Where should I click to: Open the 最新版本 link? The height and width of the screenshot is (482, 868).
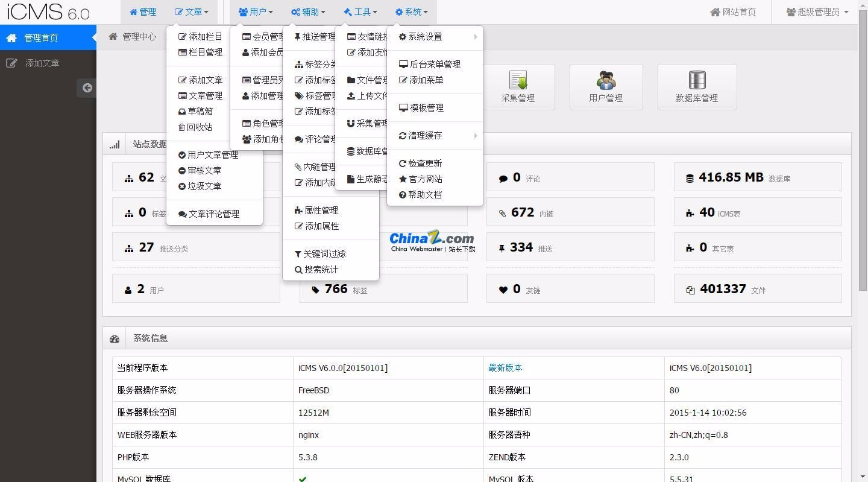click(505, 368)
